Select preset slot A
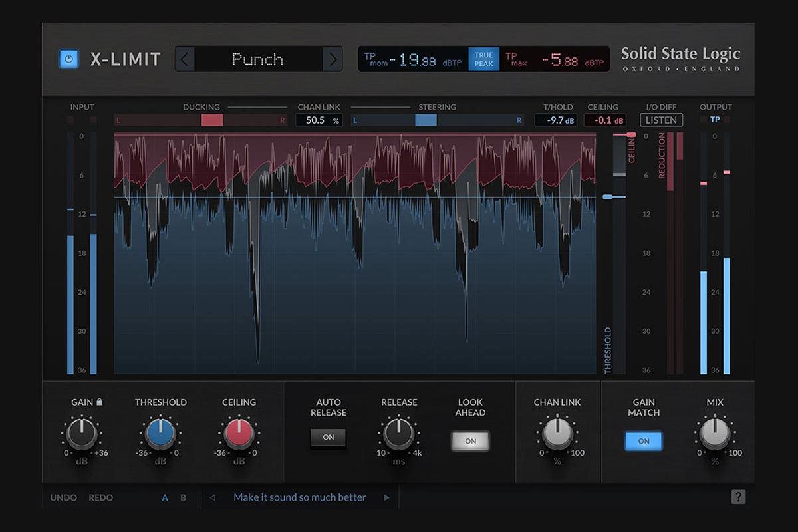 [x=164, y=497]
